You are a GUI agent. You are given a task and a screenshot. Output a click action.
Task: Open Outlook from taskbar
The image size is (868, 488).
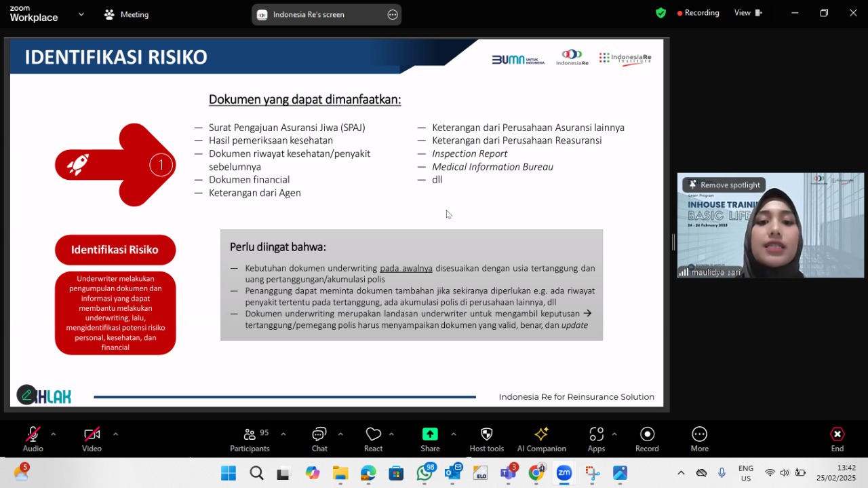click(x=453, y=472)
